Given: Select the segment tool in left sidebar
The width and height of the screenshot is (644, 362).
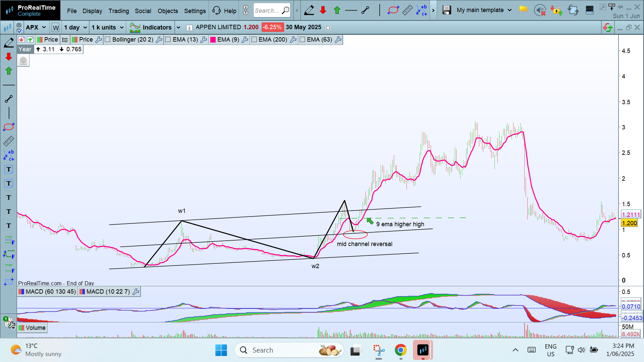Looking at the screenshot, I should pyautogui.click(x=9, y=99).
